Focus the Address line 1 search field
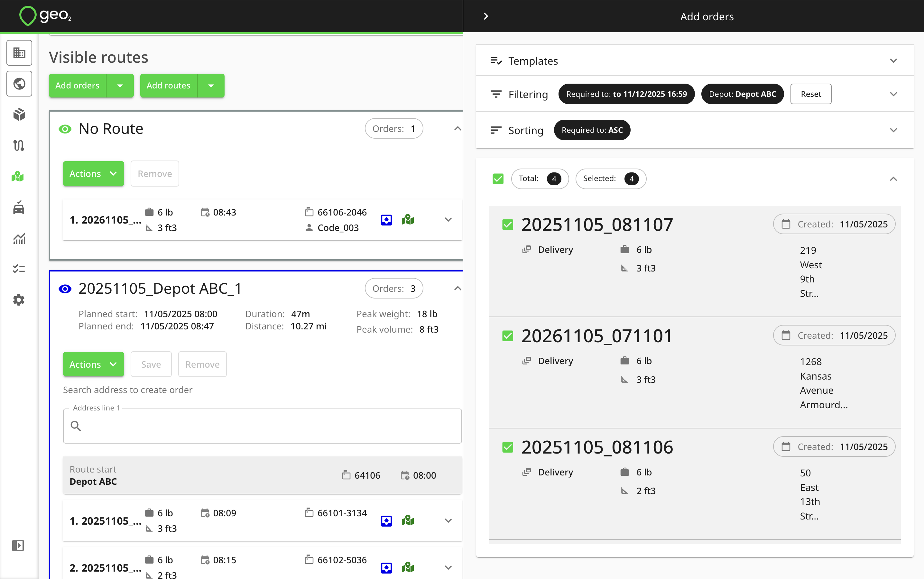 [262, 426]
